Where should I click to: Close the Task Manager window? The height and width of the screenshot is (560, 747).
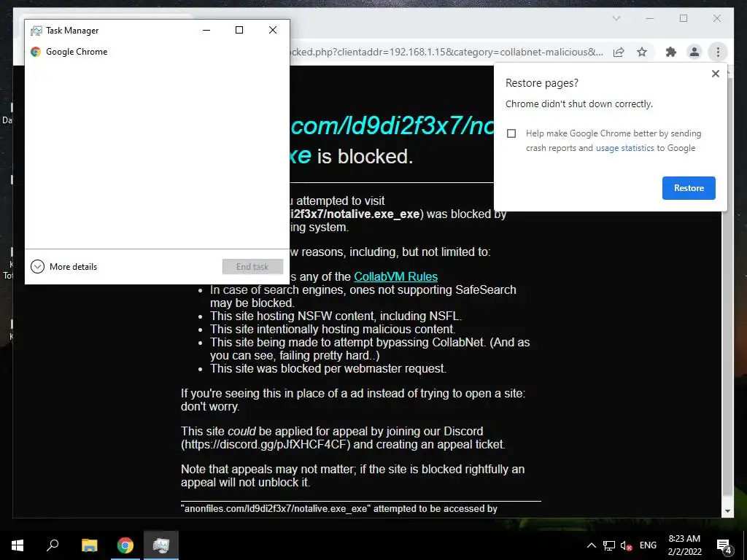[x=273, y=30]
